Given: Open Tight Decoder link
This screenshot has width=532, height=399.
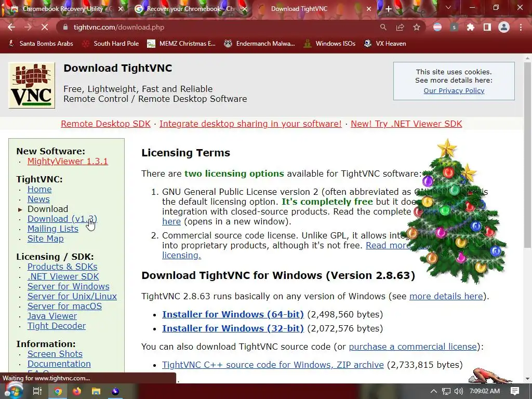Looking at the screenshot, I should coord(56,326).
